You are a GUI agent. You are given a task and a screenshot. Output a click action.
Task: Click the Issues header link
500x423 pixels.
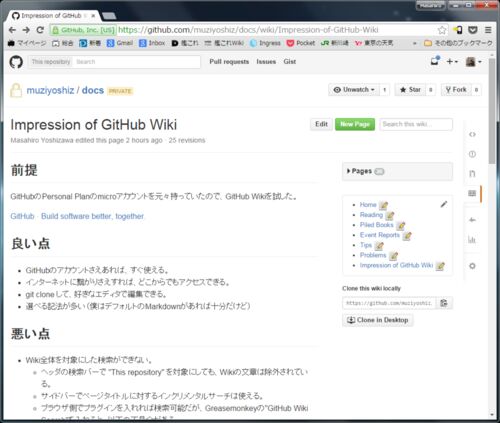point(266,62)
